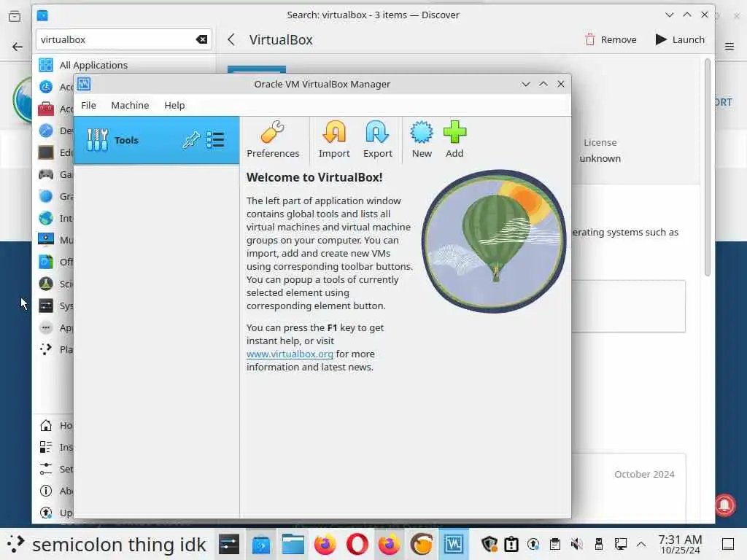Go back using Discover's chevron beside VirtualBox
Viewport: 747px width, 560px height.
click(231, 39)
